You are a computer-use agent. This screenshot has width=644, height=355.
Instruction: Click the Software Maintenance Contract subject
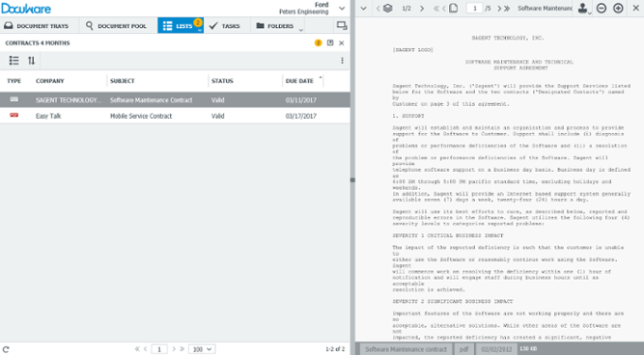[x=152, y=100]
